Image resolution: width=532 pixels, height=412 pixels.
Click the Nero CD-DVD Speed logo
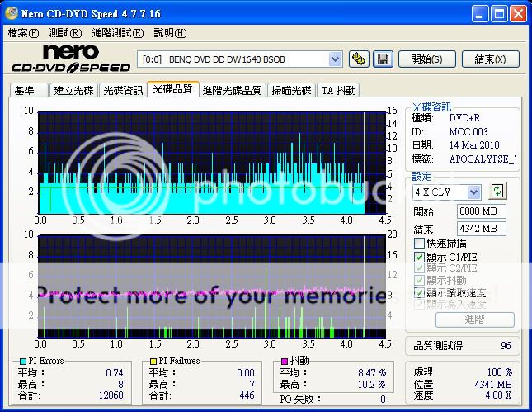point(71,59)
